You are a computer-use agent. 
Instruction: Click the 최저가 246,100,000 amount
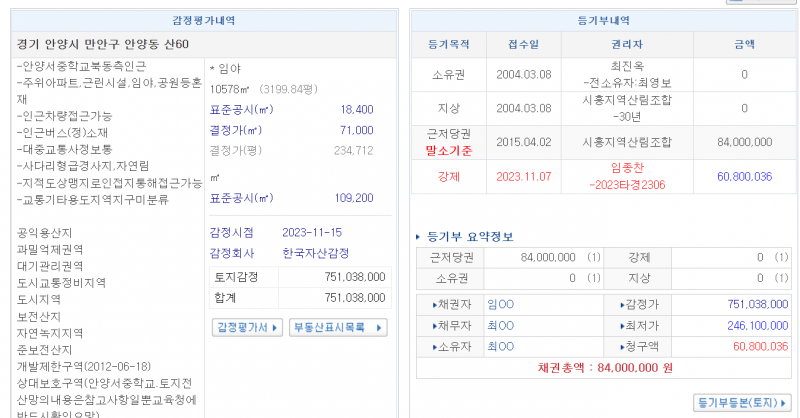757,325
